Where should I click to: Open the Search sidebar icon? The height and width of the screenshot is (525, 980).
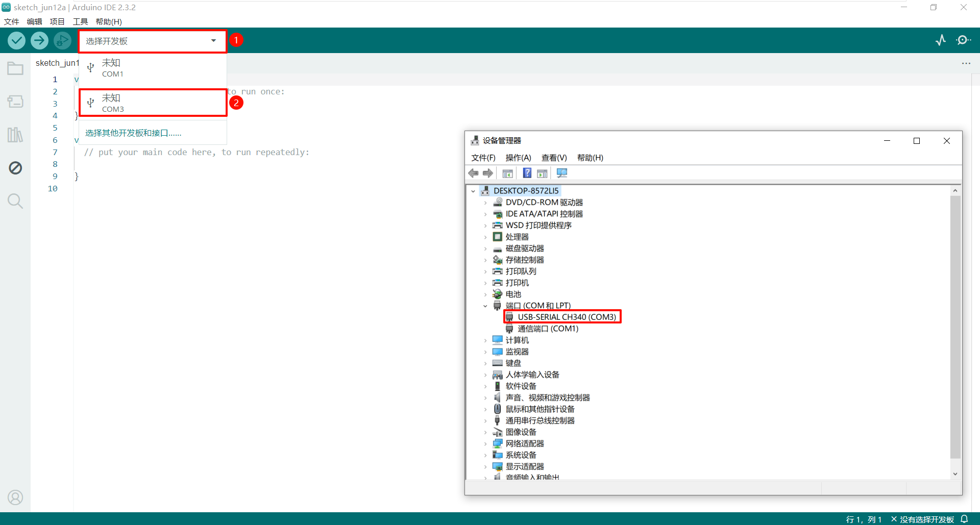[x=15, y=201]
